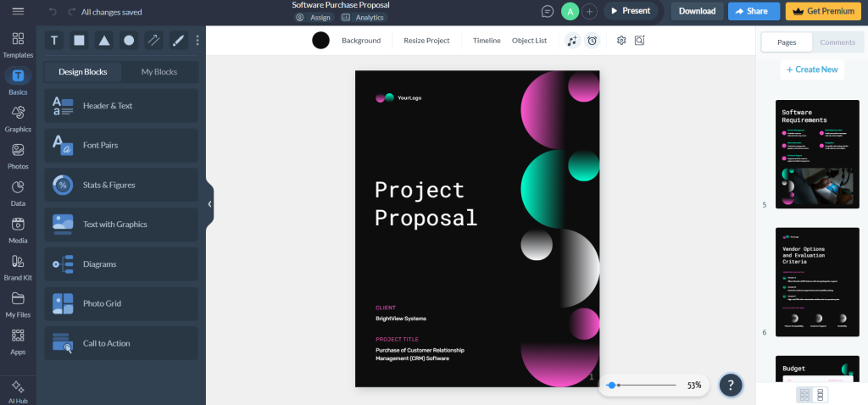Select the square shape tool
The image size is (868, 405).
pyautogui.click(x=79, y=41)
